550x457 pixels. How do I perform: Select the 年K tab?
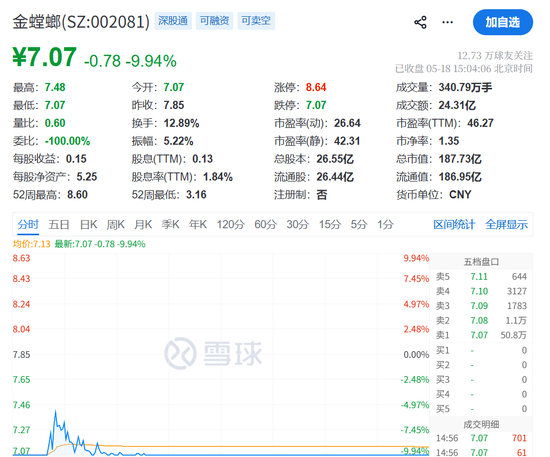(197, 224)
